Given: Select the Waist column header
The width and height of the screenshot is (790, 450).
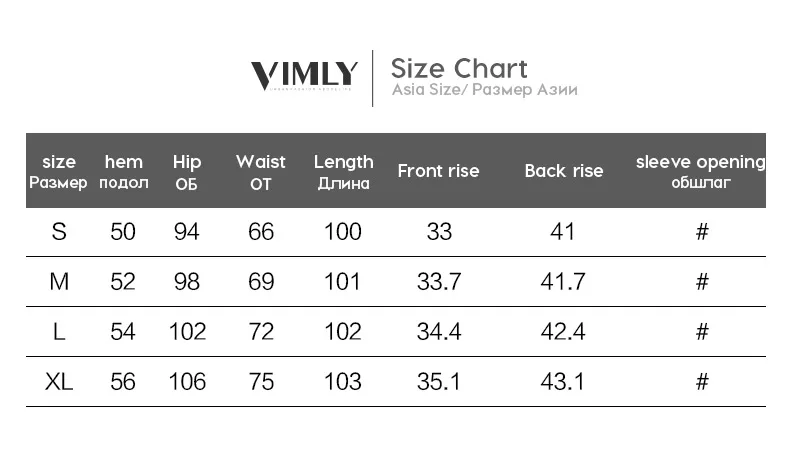Looking at the screenshot, I should pyautogui.click(x=260, y=172).
